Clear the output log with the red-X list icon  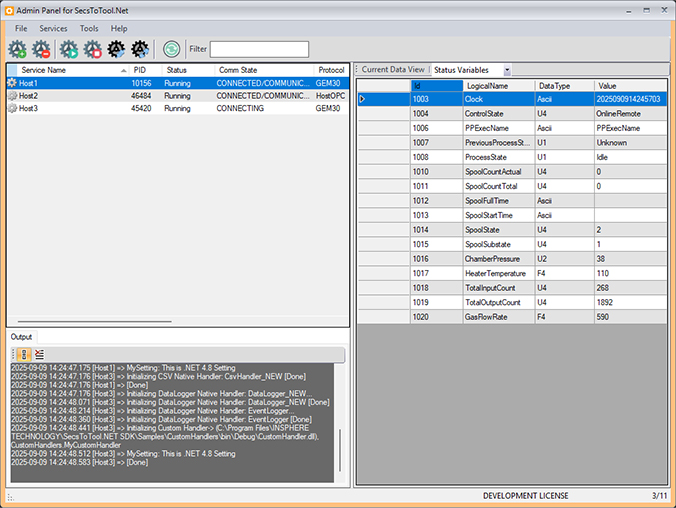39,354
